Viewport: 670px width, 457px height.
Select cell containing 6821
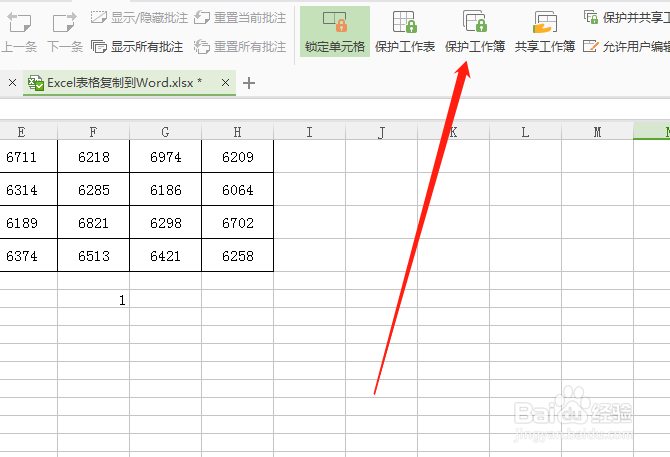pyautogui.click(x=93, y=223)
